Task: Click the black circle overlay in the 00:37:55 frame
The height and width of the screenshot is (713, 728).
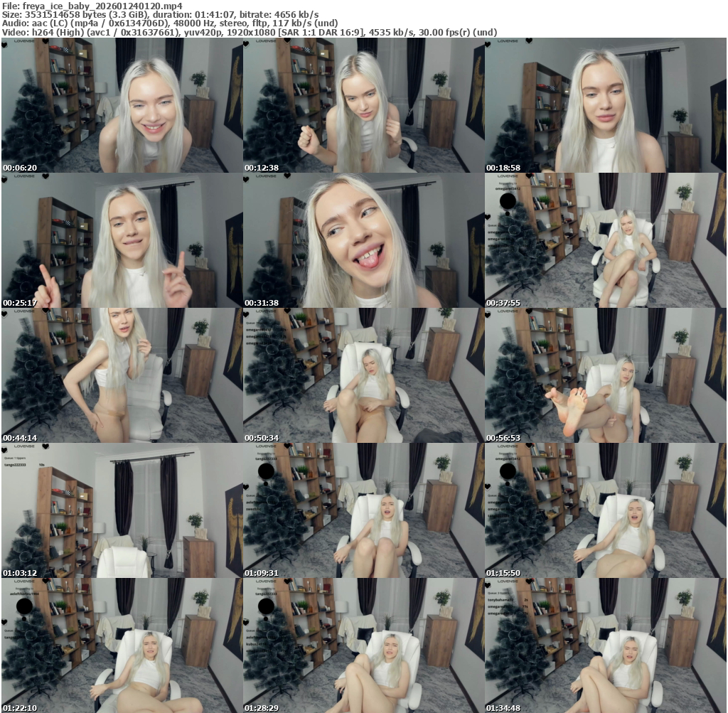Action: [x=508, y=203]
